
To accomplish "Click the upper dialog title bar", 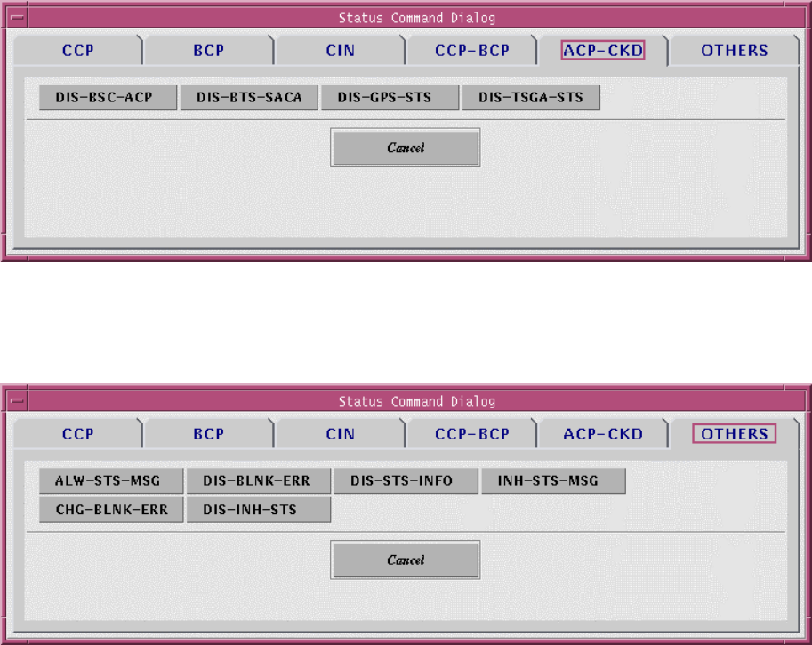I will 417,18.
